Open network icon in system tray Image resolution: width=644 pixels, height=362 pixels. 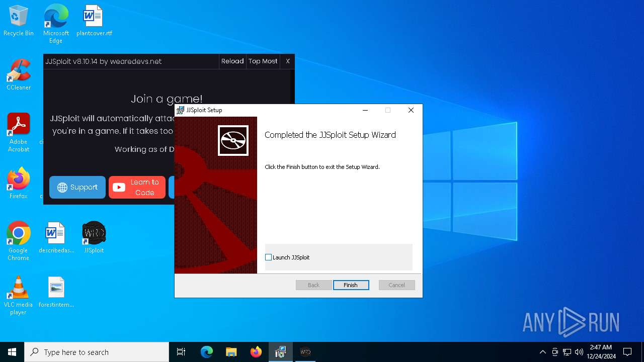coord(567,352)
